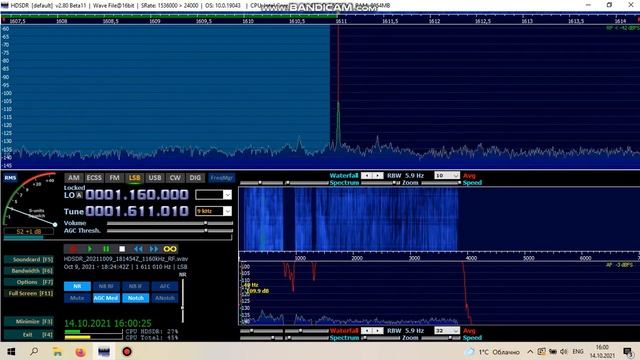Switch LO selection using the A button
The height and width of the screenshot is (360, 640).
click(80, 195)
